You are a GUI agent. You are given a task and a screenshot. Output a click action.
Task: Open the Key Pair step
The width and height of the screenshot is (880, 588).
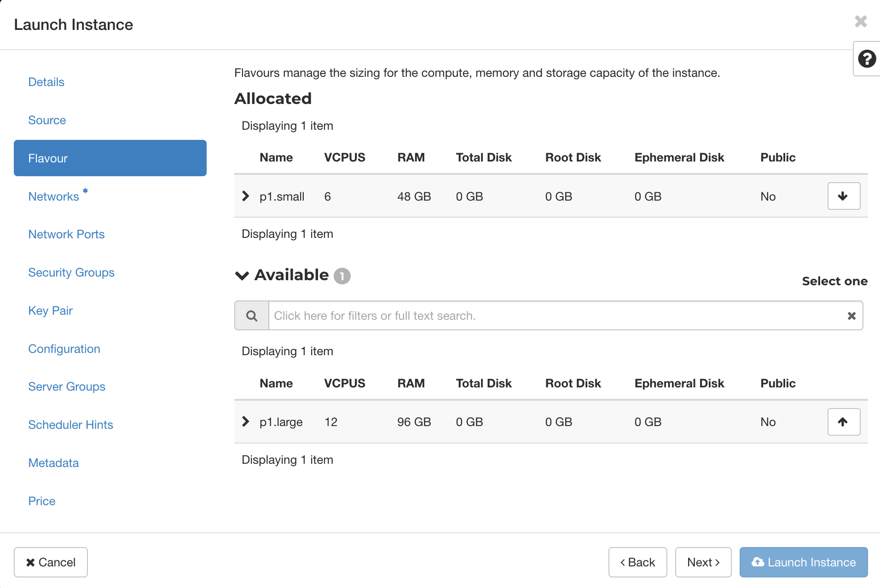click(51, 311)
